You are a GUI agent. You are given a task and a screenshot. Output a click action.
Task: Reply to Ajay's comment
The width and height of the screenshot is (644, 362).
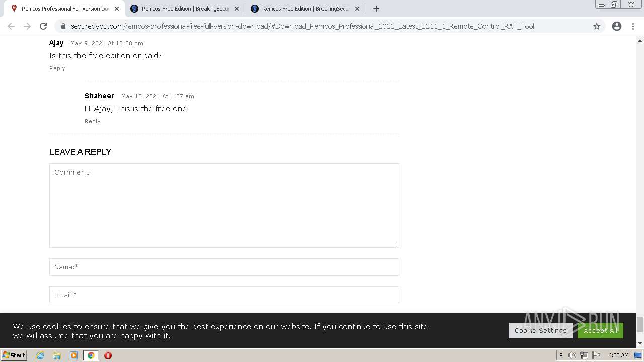point(57,68)
